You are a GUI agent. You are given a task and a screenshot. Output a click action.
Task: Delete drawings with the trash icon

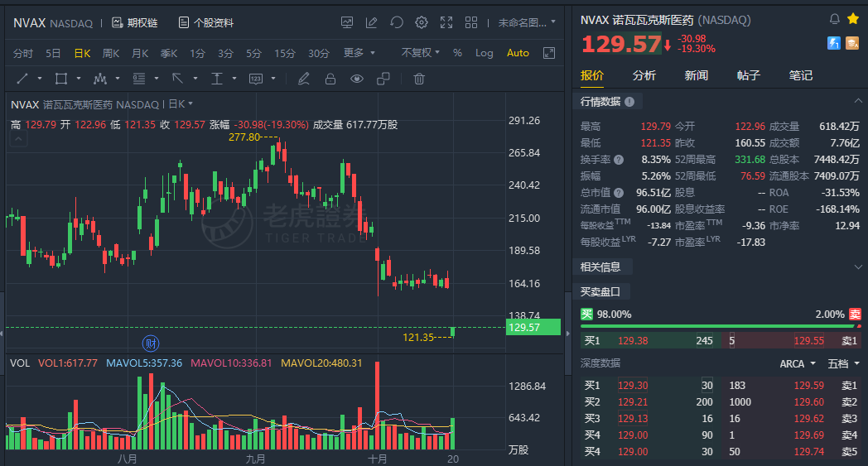coord(419,79)
